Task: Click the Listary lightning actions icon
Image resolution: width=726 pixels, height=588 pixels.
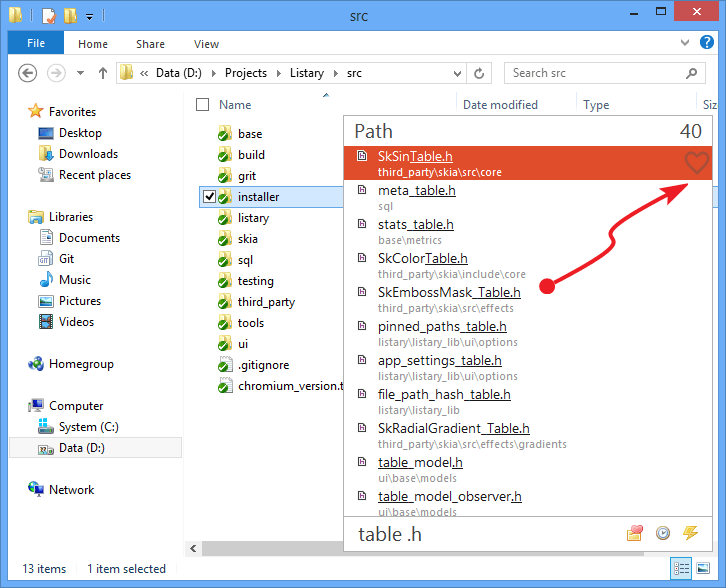Action: 689,533
